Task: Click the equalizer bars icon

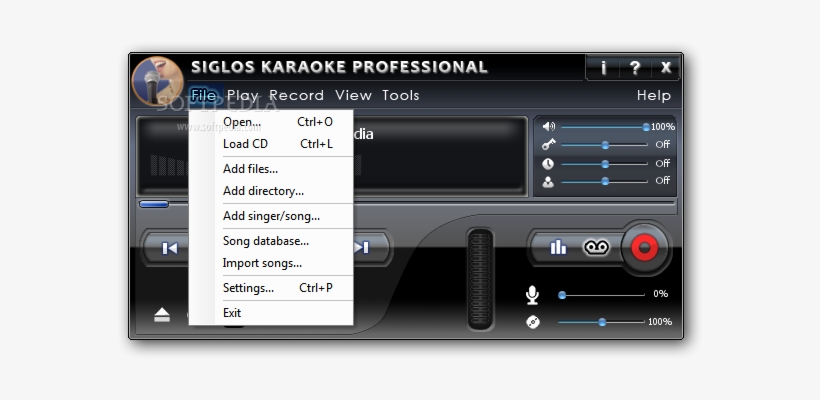Action: click(x=558, y=247)
